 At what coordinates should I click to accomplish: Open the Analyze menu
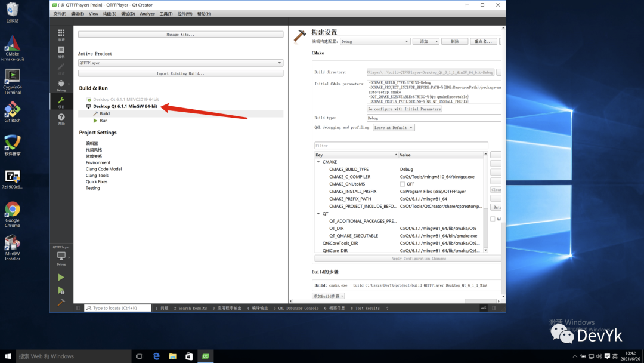tap(147, 14)
